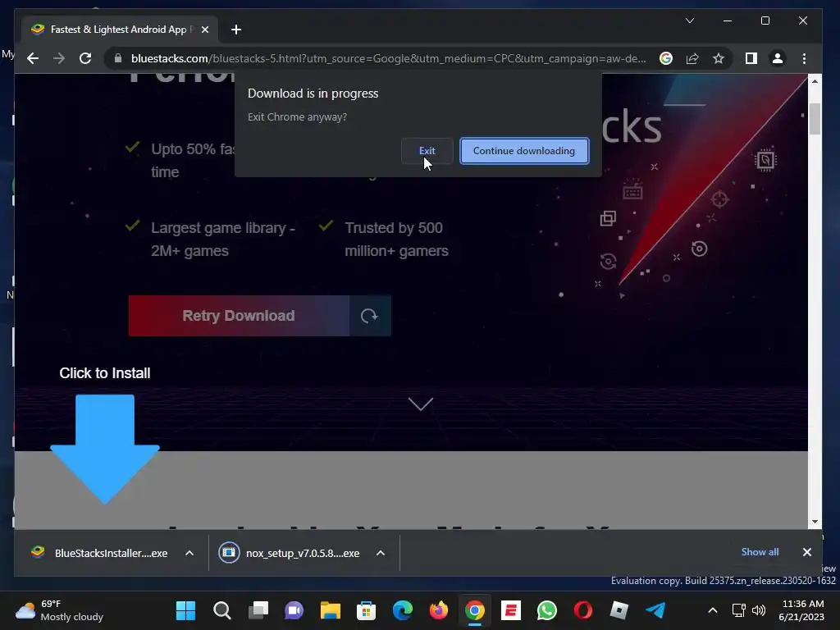Image resolution: width=840 pixels, height=630 pixels.
Task: Click the Retry Download button
Action: [x=239, y=316]
